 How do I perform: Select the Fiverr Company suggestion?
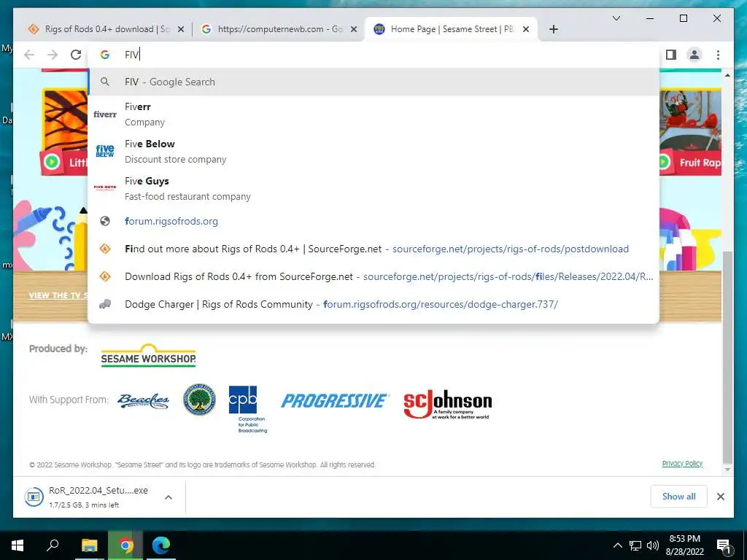click(373, 114)
